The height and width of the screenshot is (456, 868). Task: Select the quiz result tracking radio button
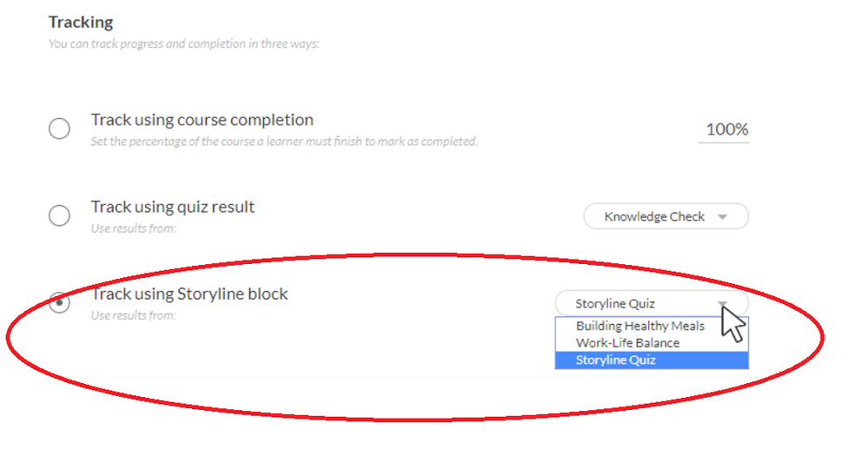59,215
